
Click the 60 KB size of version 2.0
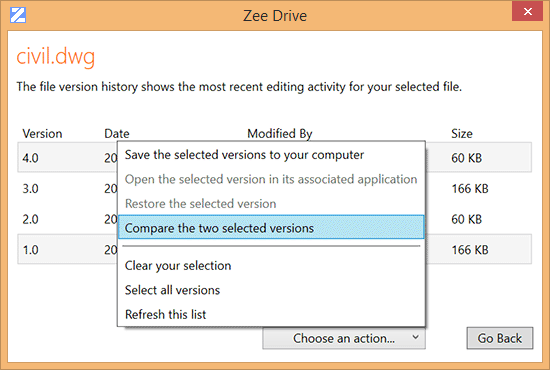(x=467, y=219)
